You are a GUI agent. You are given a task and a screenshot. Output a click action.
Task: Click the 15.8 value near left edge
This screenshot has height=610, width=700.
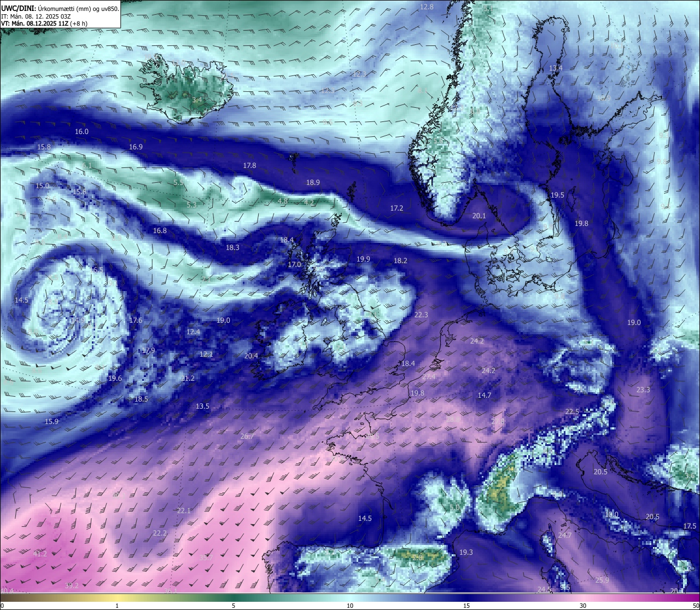[x=44, y=147]
